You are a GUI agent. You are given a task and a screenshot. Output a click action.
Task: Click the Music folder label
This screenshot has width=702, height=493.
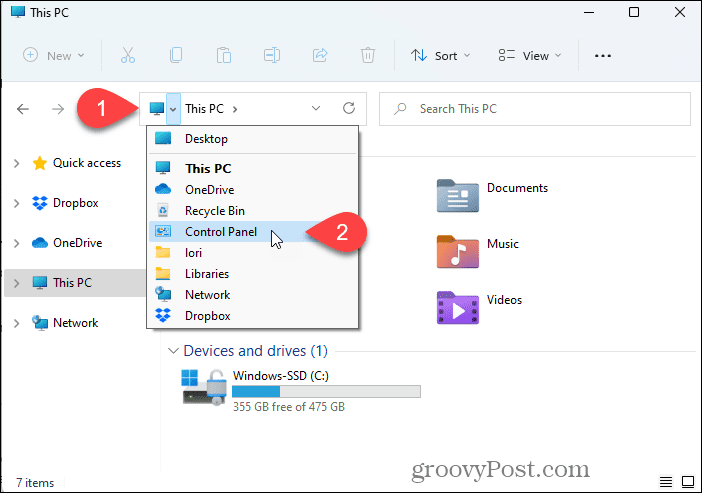(503, 244)
